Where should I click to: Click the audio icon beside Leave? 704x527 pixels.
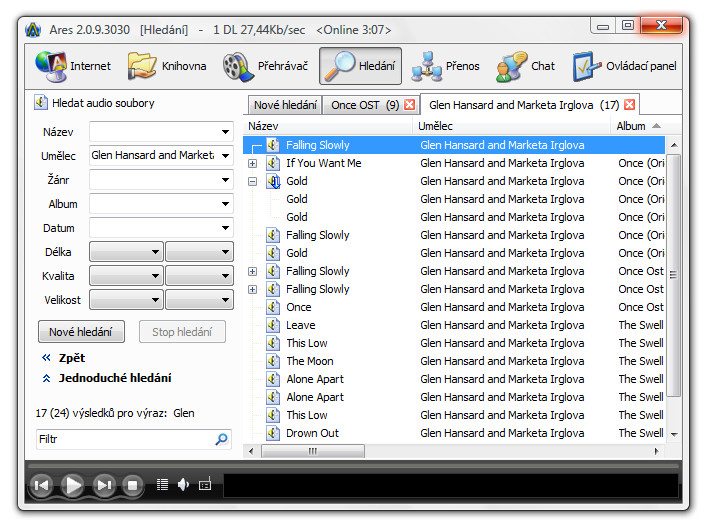coord(273,325)
